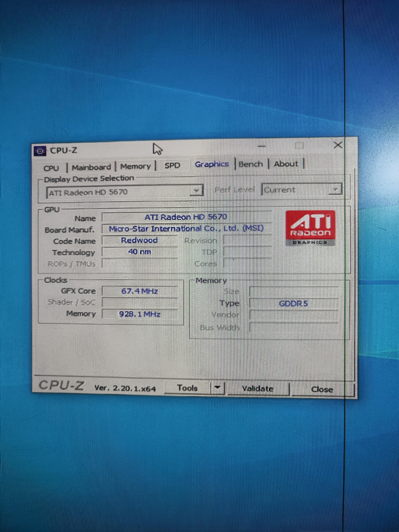
Task: Click the ATI Radeon Graphics logo
Action: [310, 228]
